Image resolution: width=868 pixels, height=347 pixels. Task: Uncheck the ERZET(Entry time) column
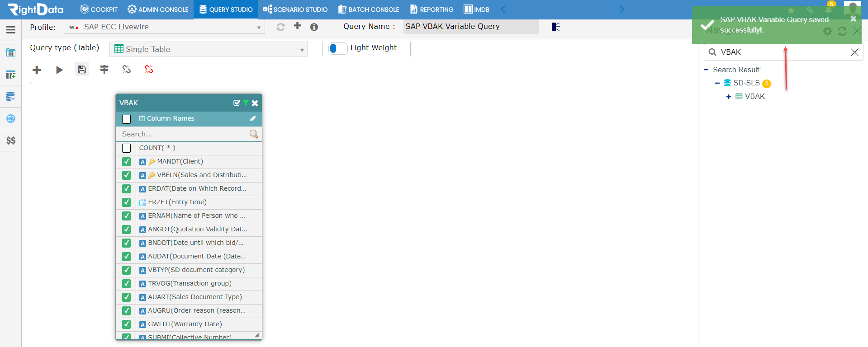[127, 202]
